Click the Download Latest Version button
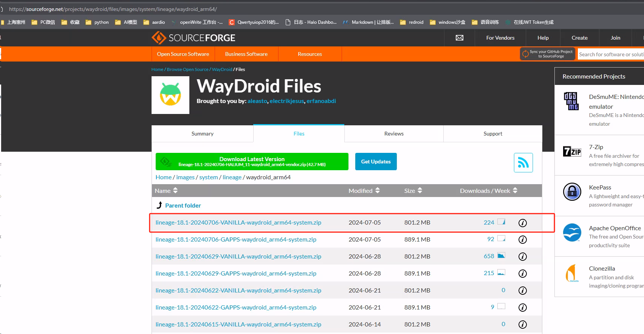The image size is (644, 334). pos(252,162)
